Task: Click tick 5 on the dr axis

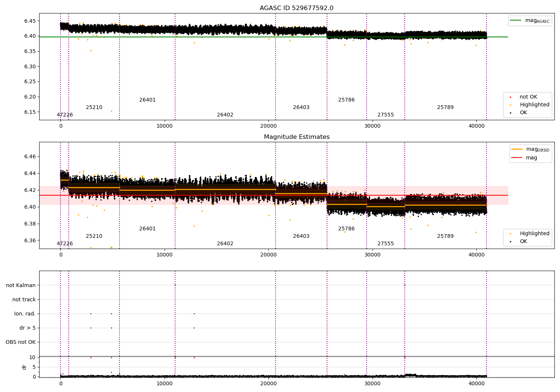Action: (34, 367)
